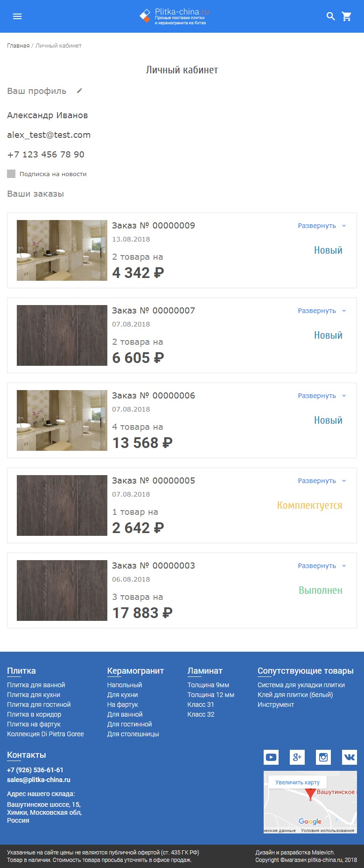
Task: Open the YouTube social icon
Action: coord(271,757)
